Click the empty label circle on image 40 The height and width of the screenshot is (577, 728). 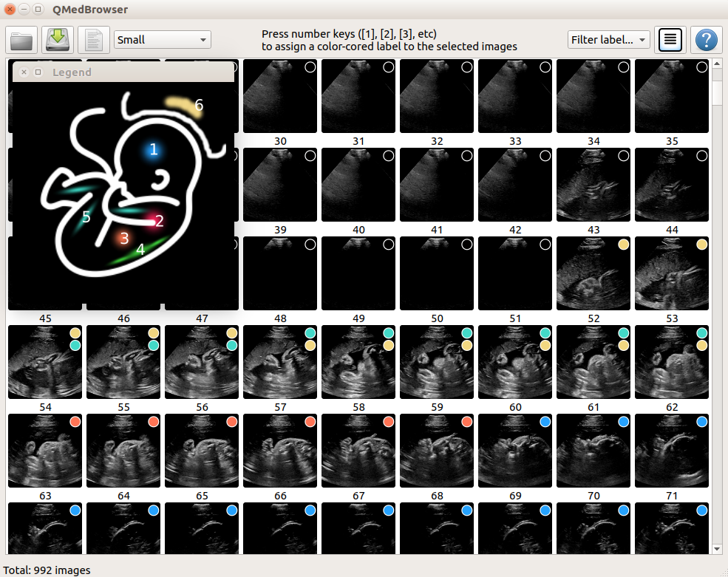click(x=389, y=155)
